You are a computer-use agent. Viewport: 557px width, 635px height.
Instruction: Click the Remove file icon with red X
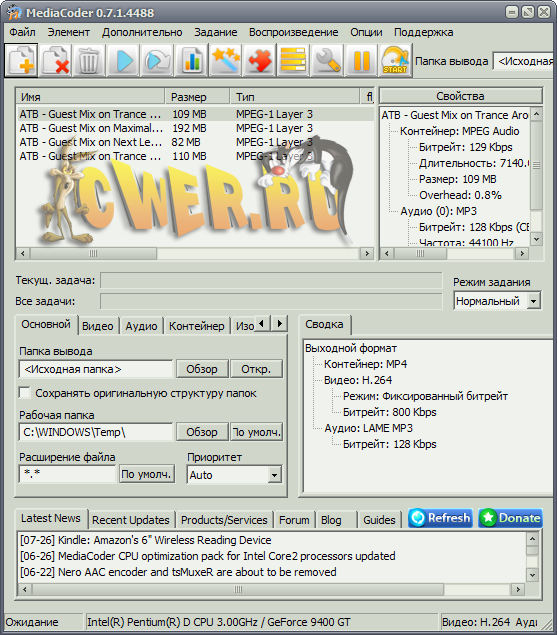(55, 60)
